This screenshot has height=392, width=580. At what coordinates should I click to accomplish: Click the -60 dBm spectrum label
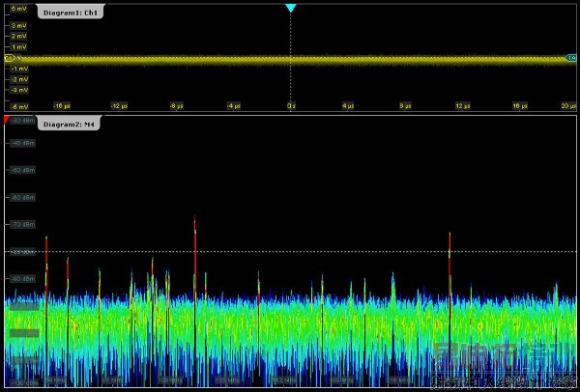pyautogui.click(x=22, y=198)
